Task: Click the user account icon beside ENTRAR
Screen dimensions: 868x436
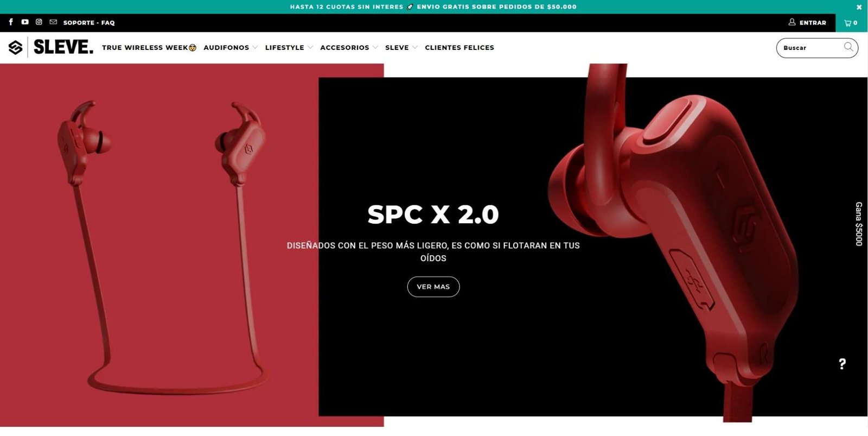Action: tap(792, 22)
